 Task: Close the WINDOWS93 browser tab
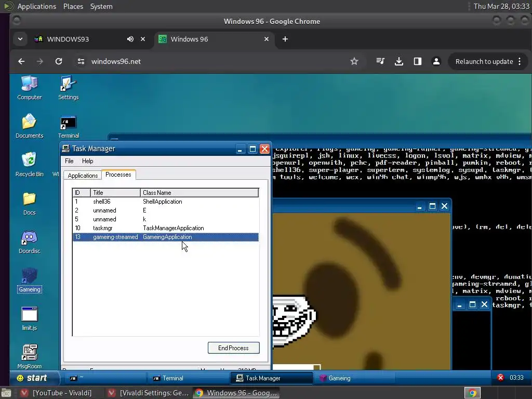143,39
